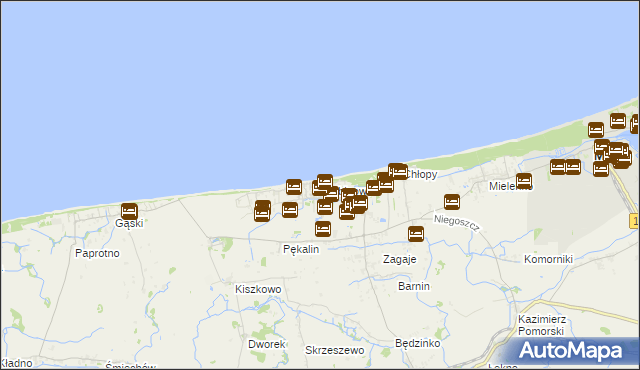Select the Chłopy village label
This screenshot has width=640, height=370.
tap(422, 174)
